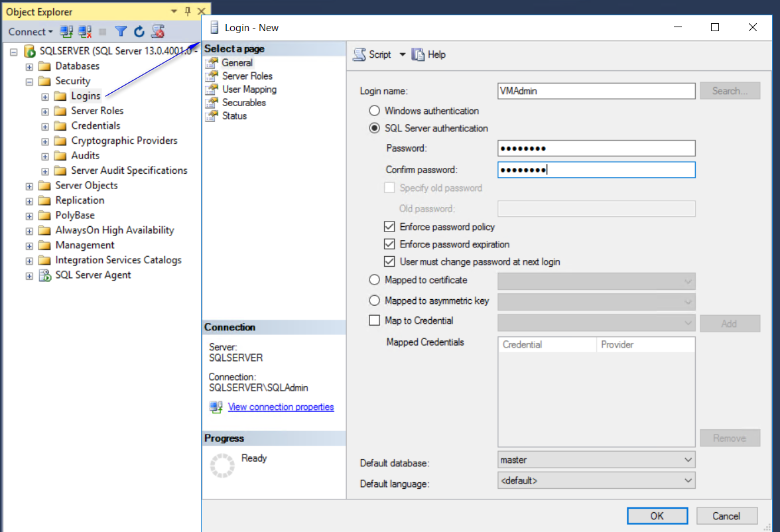Screen dimensions: 780x532
Task: Click the Filter funnel icon in Object Explorer
Action: click(121, 32)
